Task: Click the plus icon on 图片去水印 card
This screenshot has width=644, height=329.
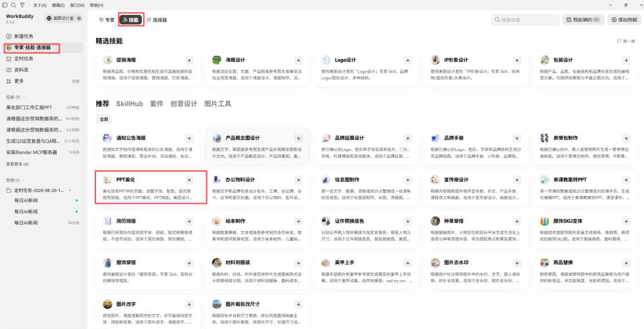Action: click(517, 263)
